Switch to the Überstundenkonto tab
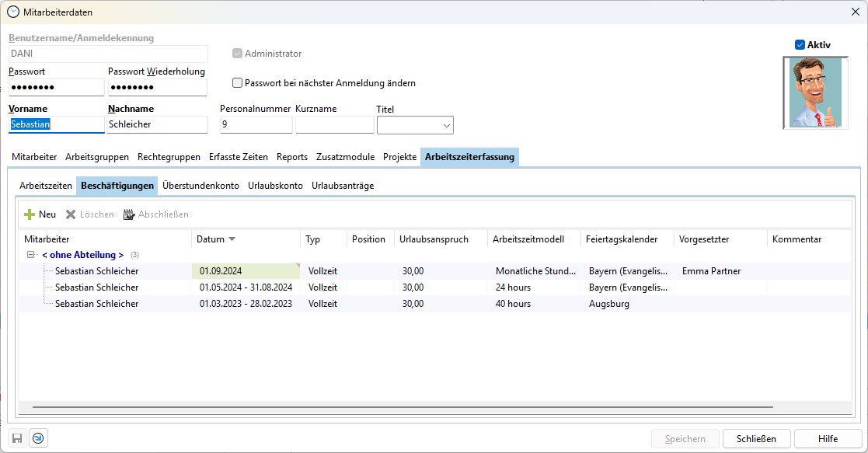The height and width of the screenshot is (453, 868). (x=200, y=186)
